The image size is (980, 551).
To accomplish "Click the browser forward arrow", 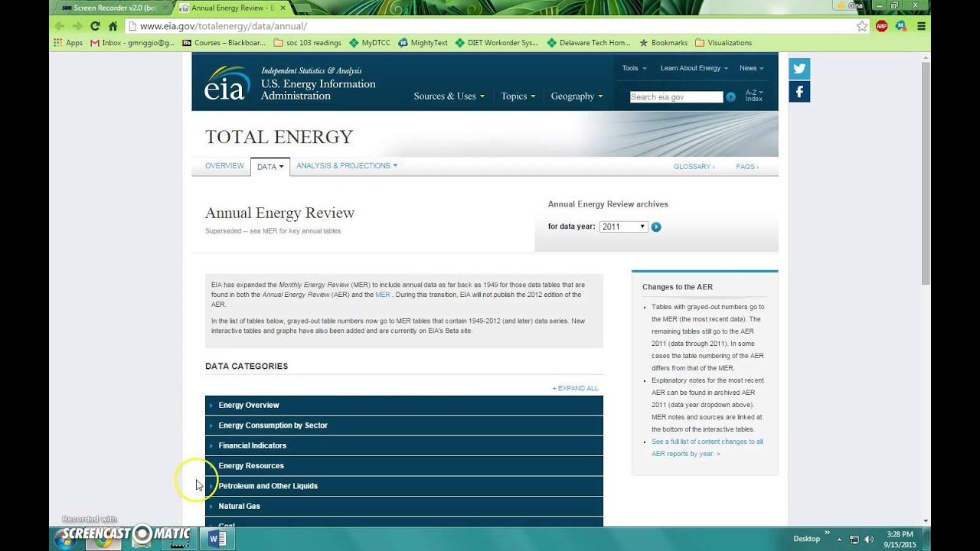I will click(x=77, y=26).
